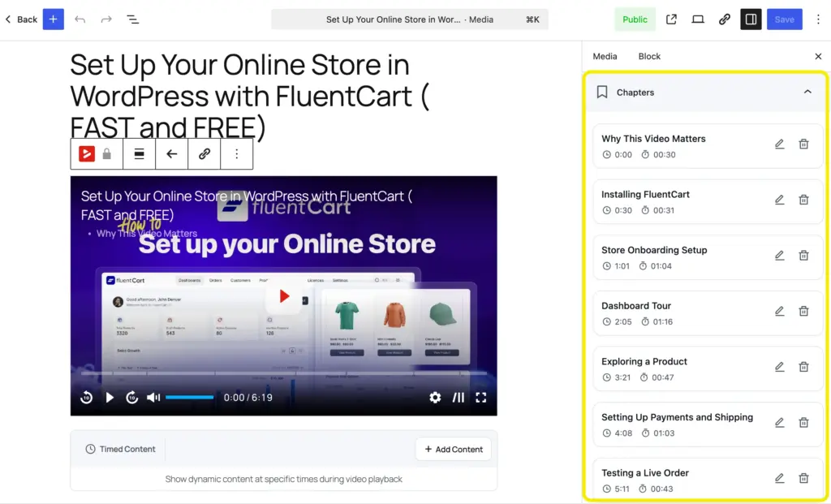Open the document overview list icon
Viewport: 831px width, 504px height.
(132, 19)
